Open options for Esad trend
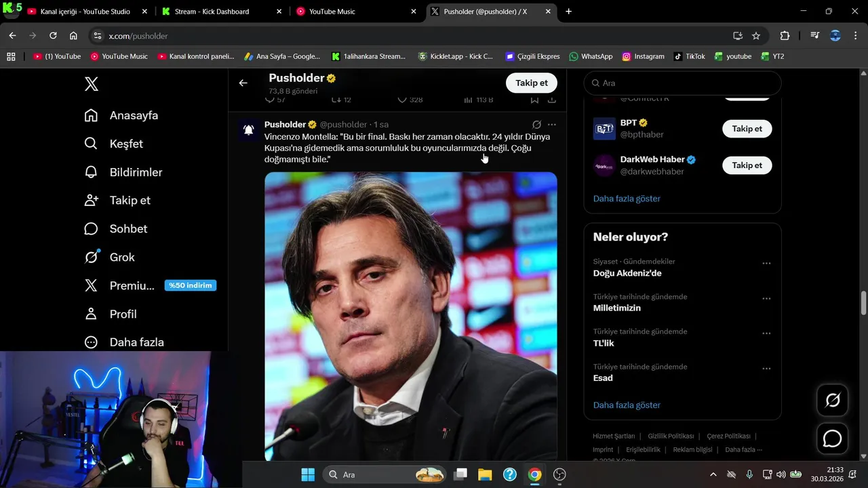This screenshot has width=868, height=488. click(x=766, y=369)
